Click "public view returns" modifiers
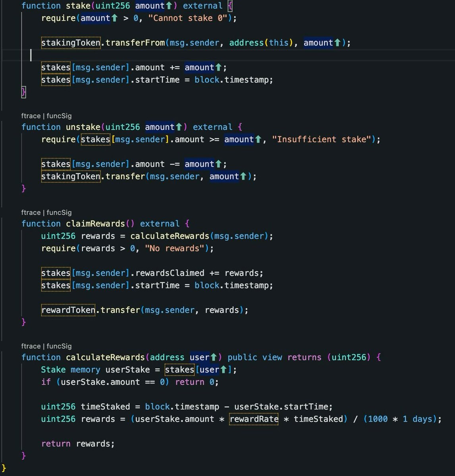This screenshot has height=476, width=455. click(x=275, y=357)
